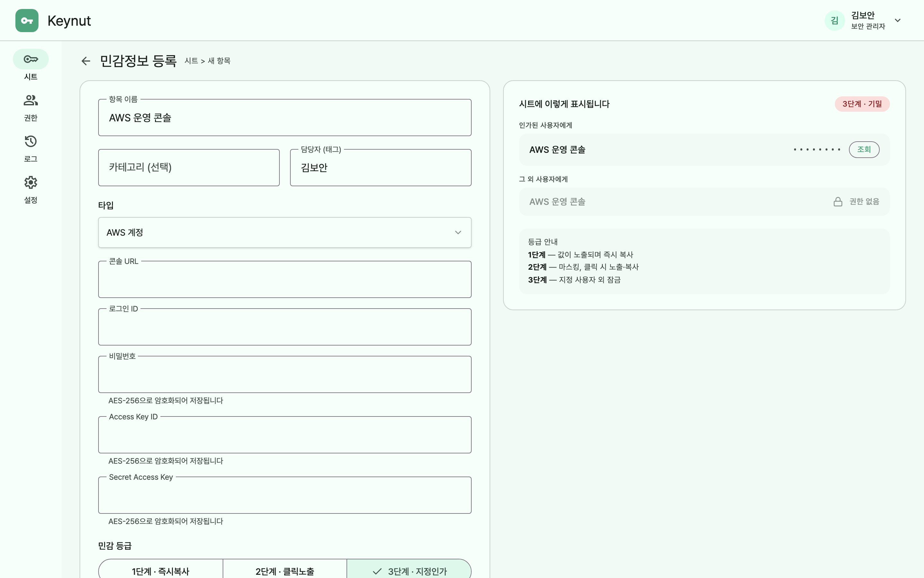The width and height of the screenshot is (924, 578).
Task: Focus the 담당자 (태그) input field
Action: point(381,167)
